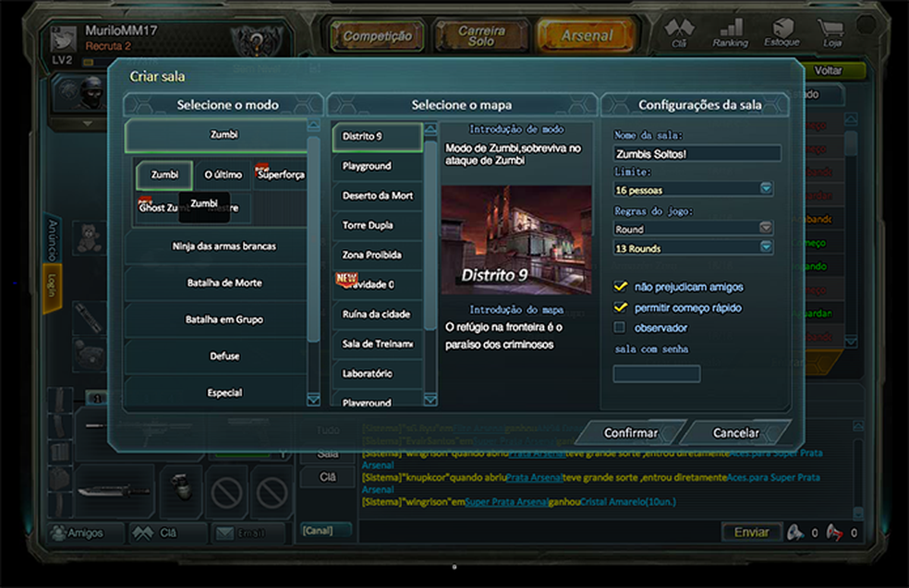This screenshot has width=909, height=588.
Task: Open the Limite '16 pessoas' dropdown
Action: [694, 189]
